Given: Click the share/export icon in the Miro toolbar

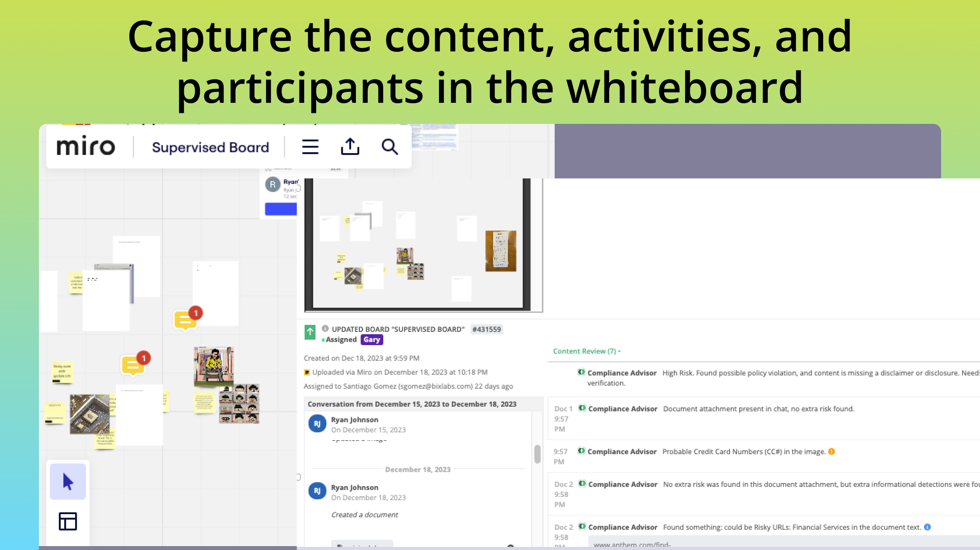Looking at the screenshot, I should (350, 147).
